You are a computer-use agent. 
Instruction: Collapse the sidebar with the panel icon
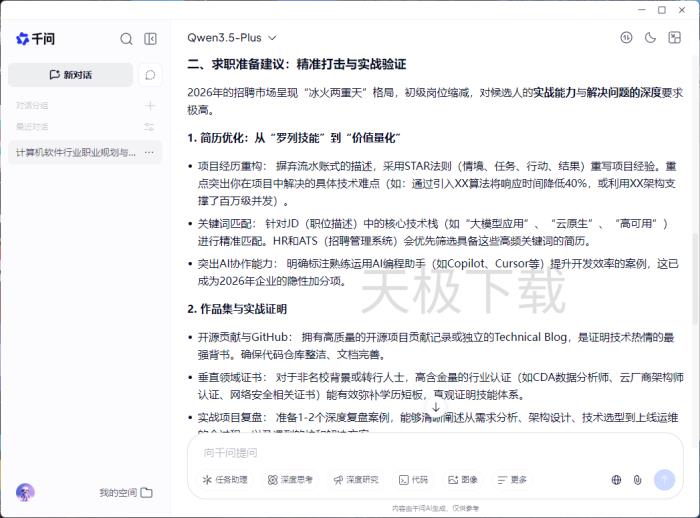151,39
